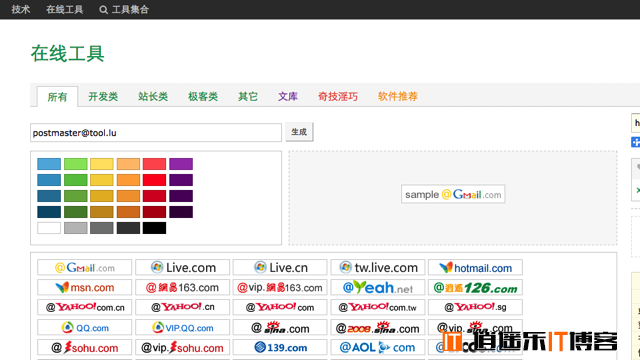Image resolution: width=640 pixels, height=360 pixels.
Task: Select the darkest green color swatch
Action: click(x=76, y=212)
